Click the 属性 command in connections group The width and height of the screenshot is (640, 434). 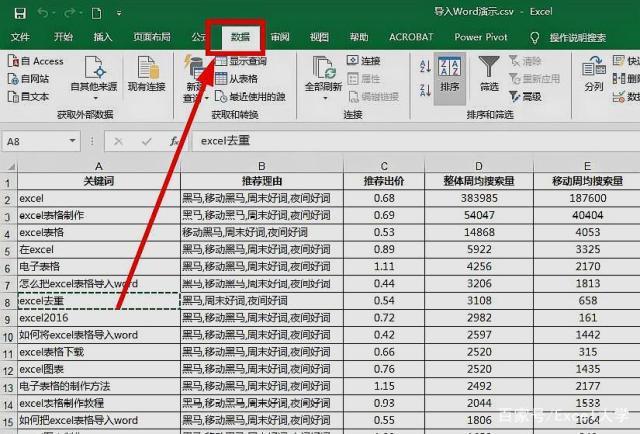pos(364,78)
